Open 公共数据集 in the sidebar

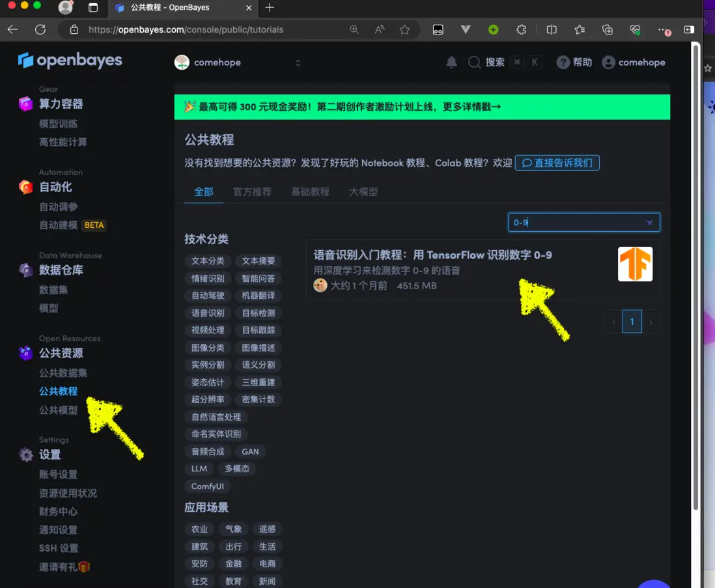(x=63, y=373)
